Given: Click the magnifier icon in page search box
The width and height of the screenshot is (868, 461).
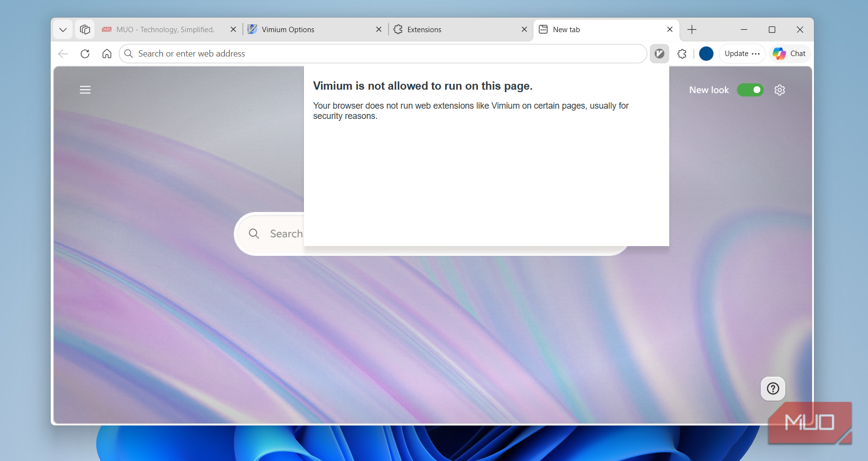Looking at the screenshot, I should (254, 234).
